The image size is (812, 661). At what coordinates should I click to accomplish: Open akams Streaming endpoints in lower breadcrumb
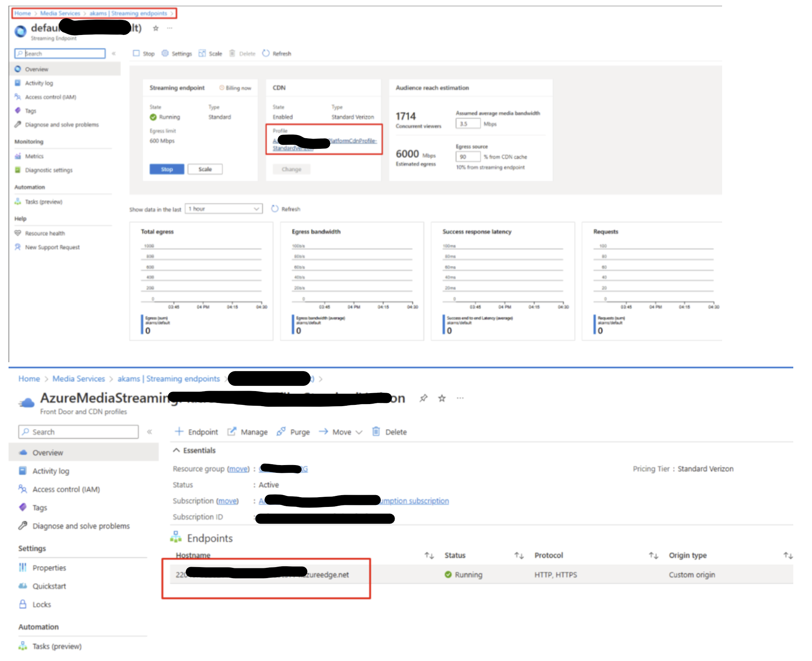pyautogui.click(x=168, y=379)
